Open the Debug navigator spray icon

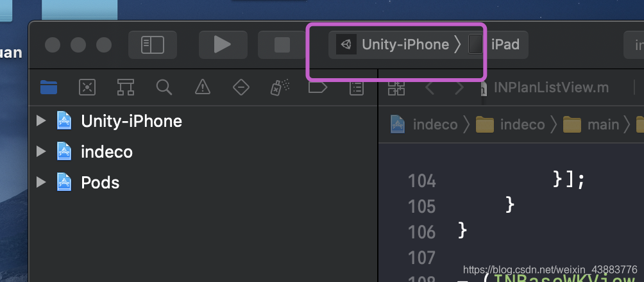280,87
